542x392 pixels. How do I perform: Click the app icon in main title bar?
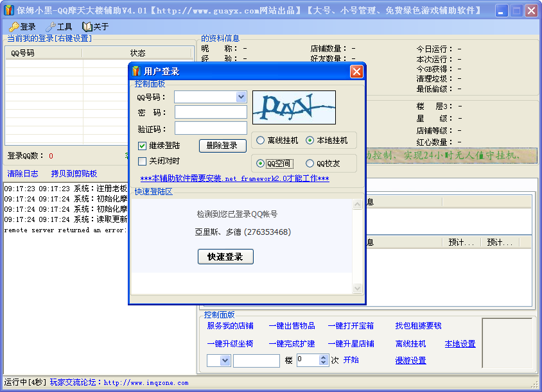pos(8,10)
